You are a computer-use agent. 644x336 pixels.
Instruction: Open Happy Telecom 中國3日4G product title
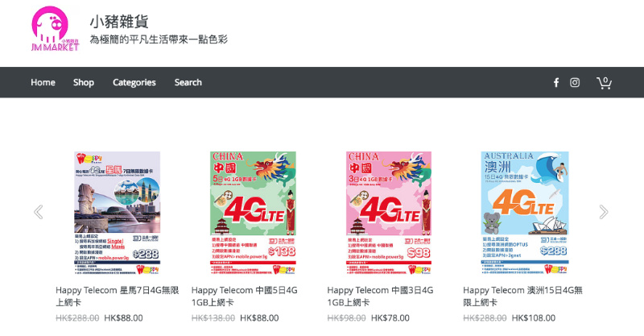tap(380, 296)
